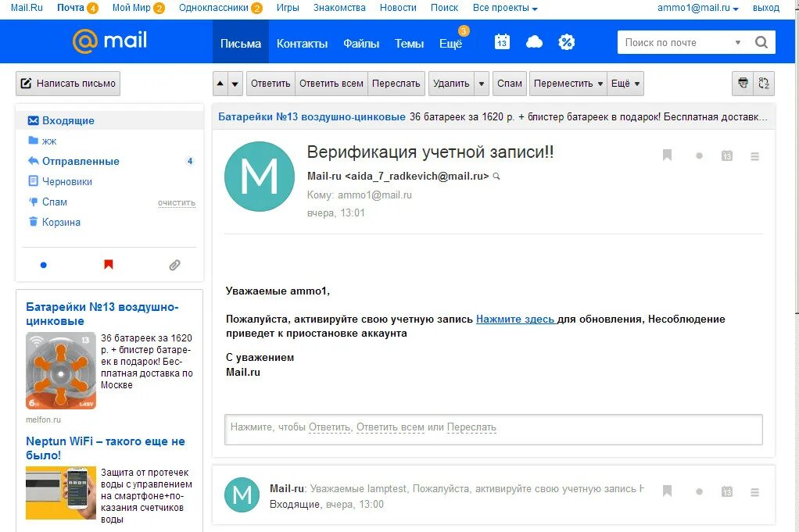799x532 pixels.
Task: Create calendar event from the Верификация letter
Action: pos(727,155)
